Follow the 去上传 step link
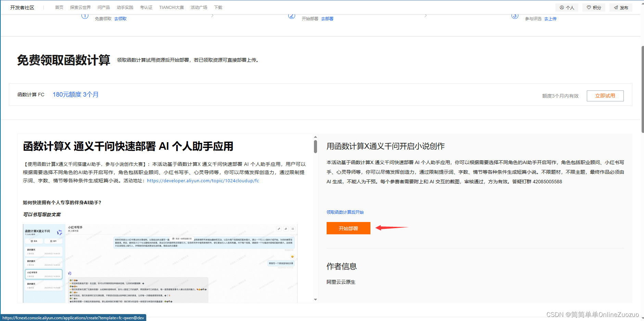Image resolution: width=644 pixels, height=321 pixels. pos(551,19)
